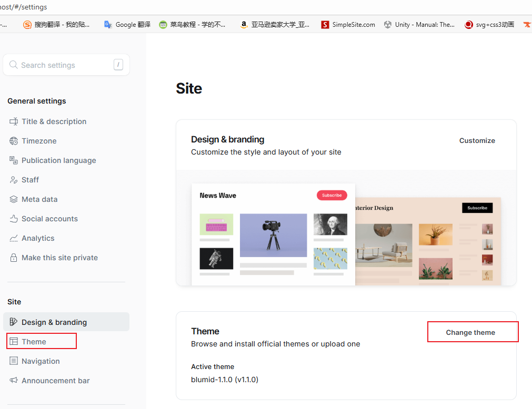Click the News Wave theme preview
This screenshot has height=409, width=532.
(273, 234)
